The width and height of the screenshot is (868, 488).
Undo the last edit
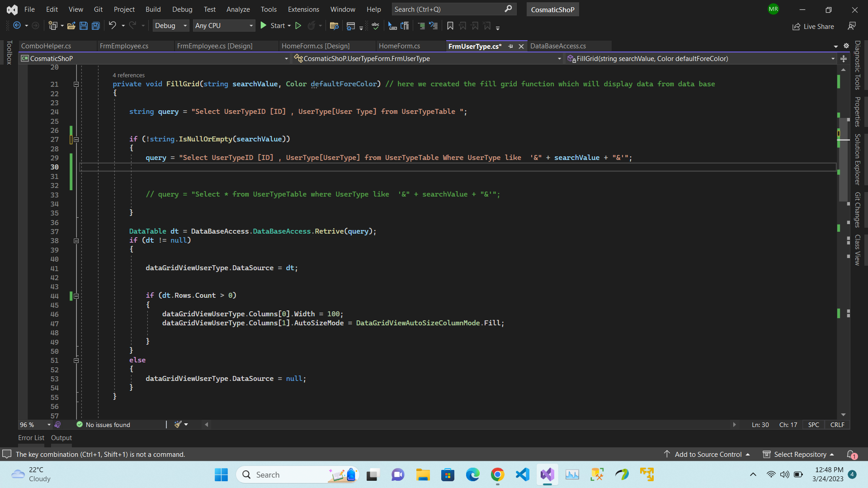pos(113,26)
